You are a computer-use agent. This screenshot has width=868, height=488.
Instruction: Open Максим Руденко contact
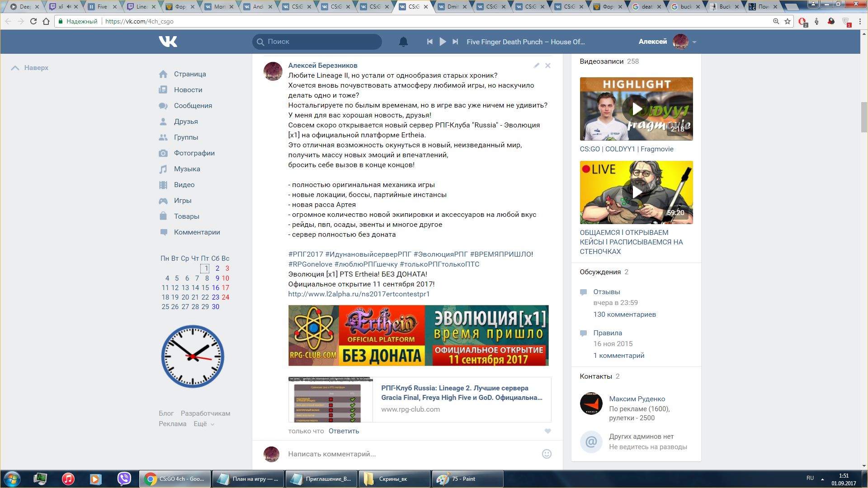point(637,399)
